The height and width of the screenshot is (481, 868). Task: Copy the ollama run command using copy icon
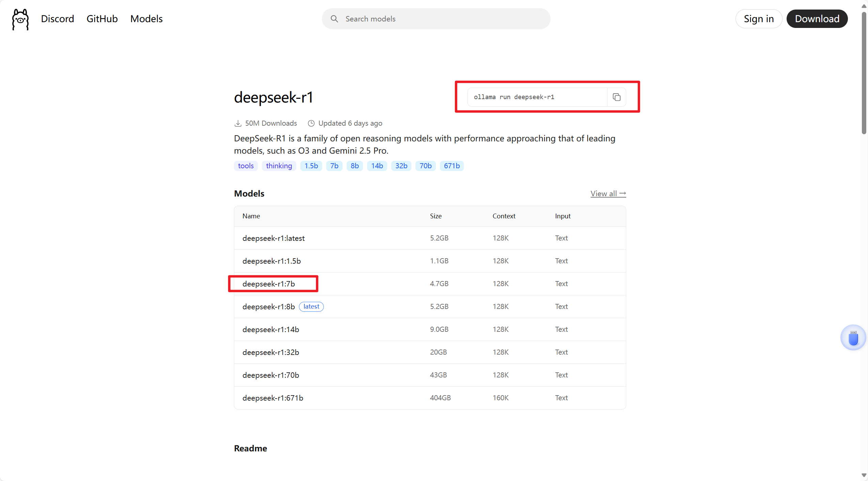coord(616,97)
